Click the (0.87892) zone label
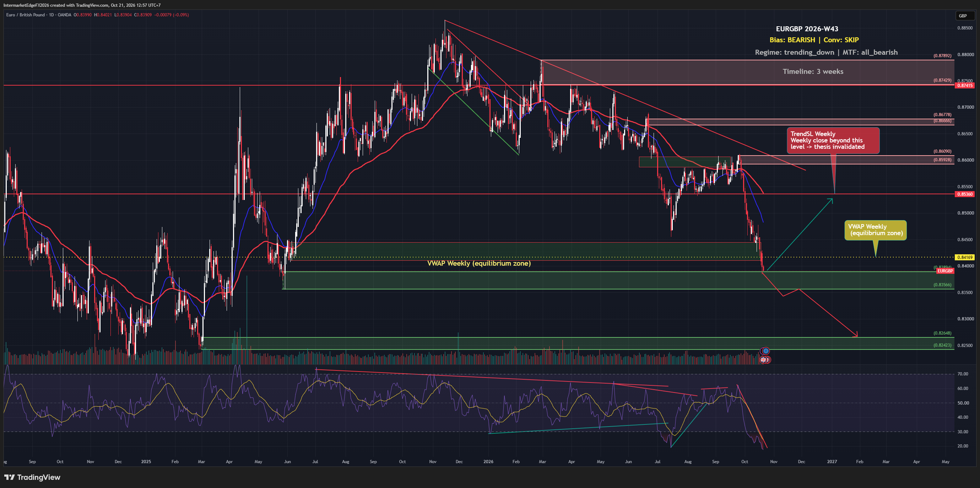 [942, 55]
